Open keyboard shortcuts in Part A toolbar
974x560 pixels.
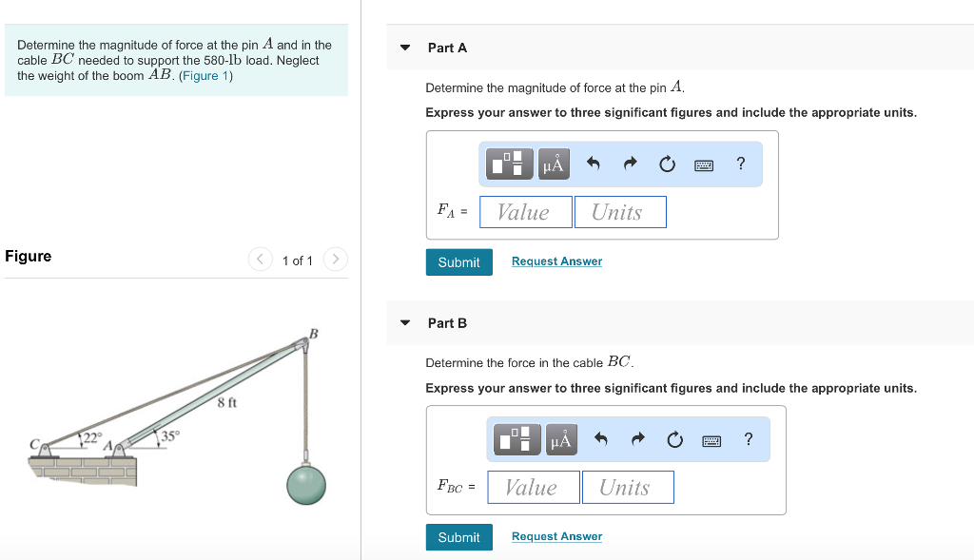click(x=704, y=164)
